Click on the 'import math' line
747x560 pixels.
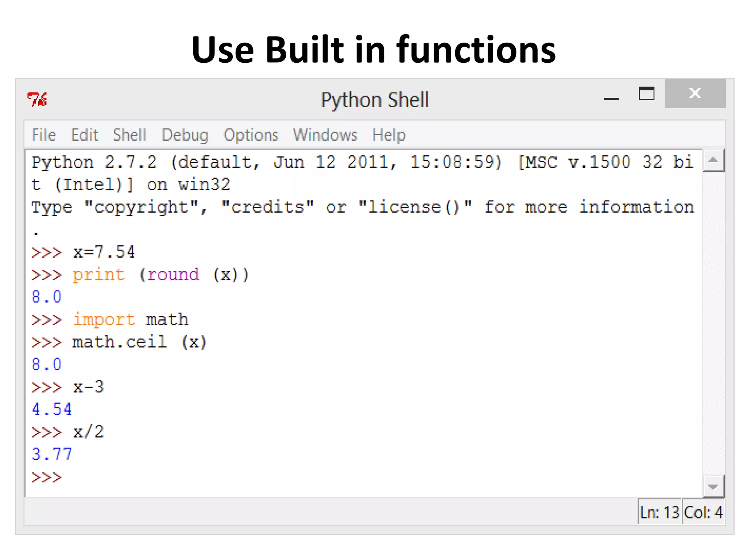pyautogui.click(x=130, y=320)
